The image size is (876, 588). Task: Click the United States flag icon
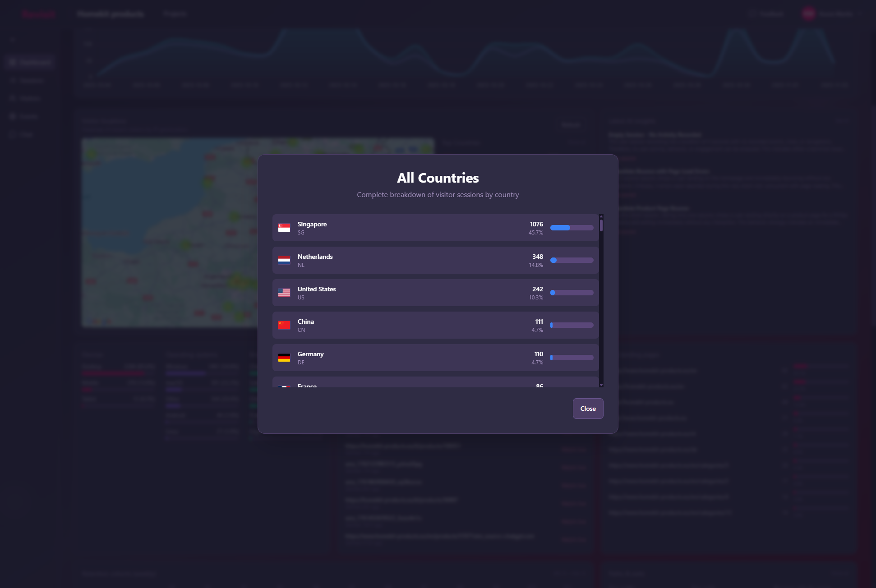tap(284, 293)
